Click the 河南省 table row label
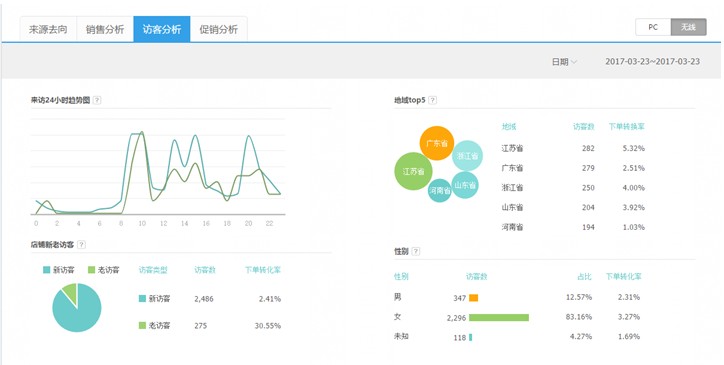This screenshot has width=724, height=365. point(512,227)
